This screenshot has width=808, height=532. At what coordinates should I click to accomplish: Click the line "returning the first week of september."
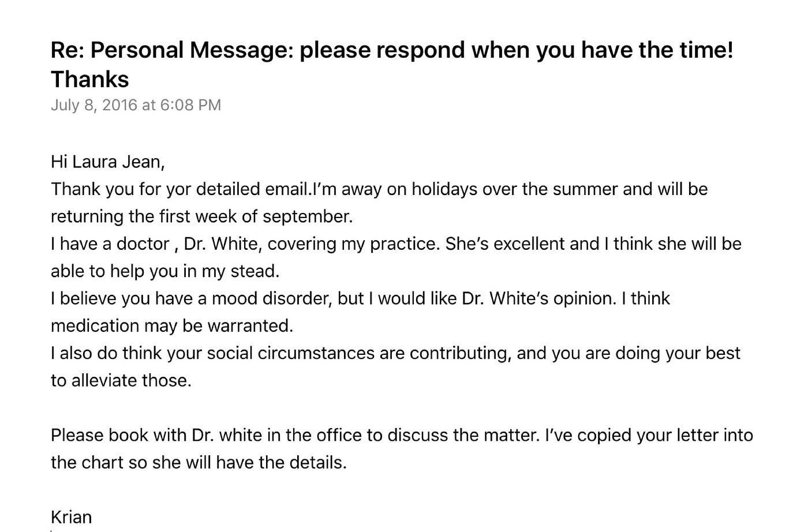[x=201, y=216]
